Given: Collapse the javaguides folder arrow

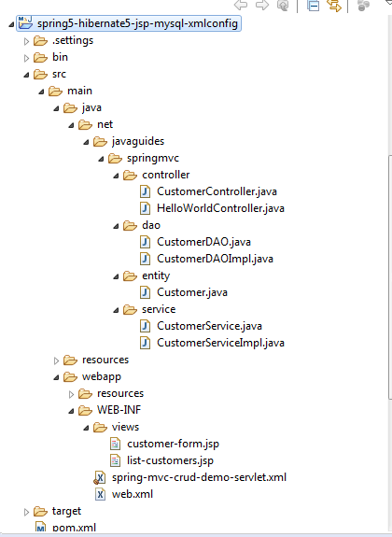Looking at the screenshot, I should tap(86, 142).
